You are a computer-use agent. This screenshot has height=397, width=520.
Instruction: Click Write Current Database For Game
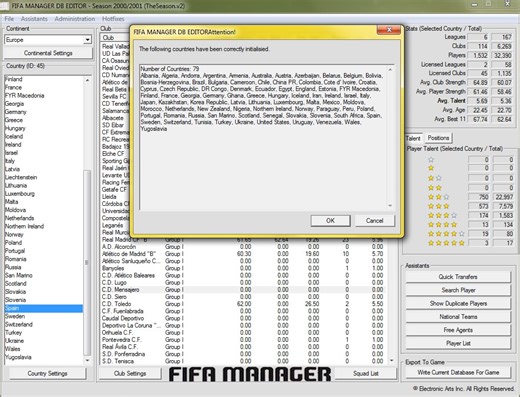458,372
